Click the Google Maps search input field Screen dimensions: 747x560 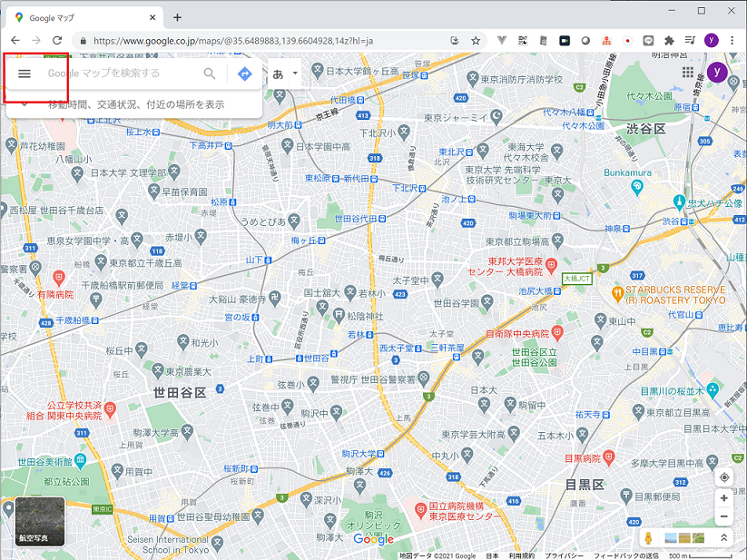(x=127, y=74)
